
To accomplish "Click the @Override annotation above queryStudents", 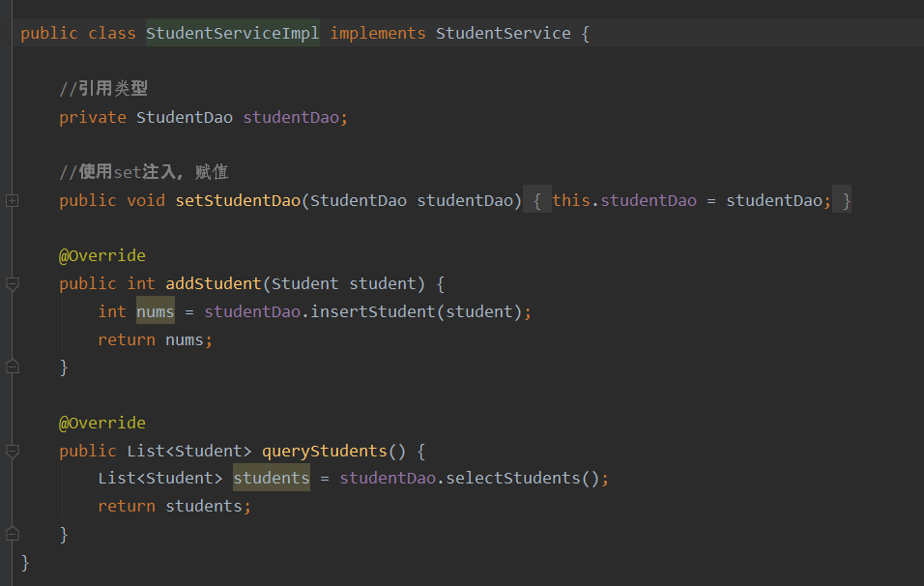I will click(102, 423).
